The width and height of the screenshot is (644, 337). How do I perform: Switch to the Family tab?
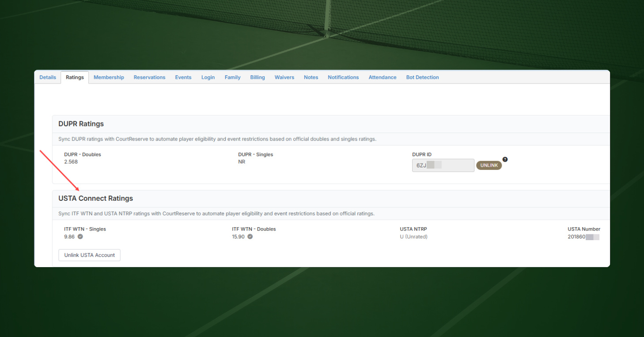(x=232, y=77)
